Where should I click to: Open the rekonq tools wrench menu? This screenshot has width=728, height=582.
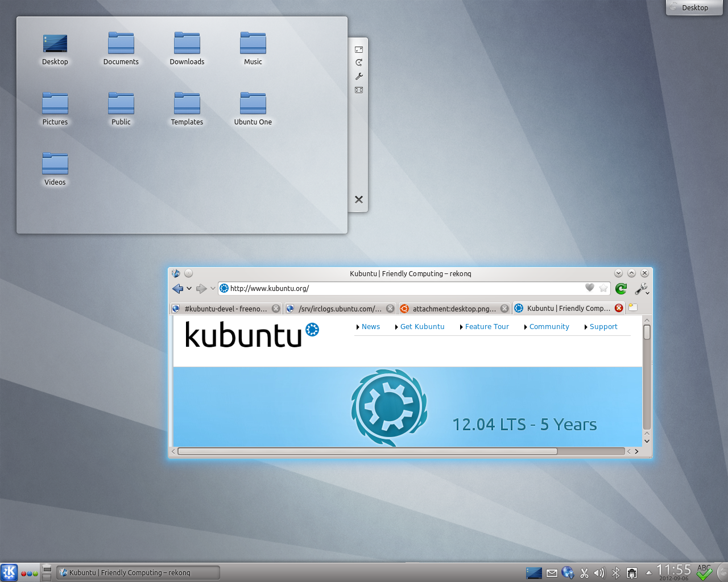(x=642, y=289)
